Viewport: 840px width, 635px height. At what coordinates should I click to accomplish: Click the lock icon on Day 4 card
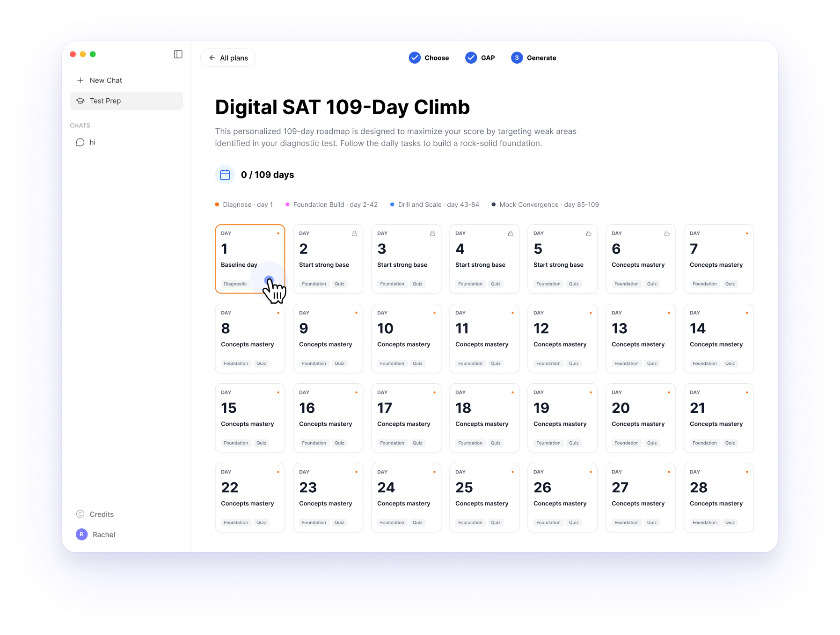(x=511, y=233)
